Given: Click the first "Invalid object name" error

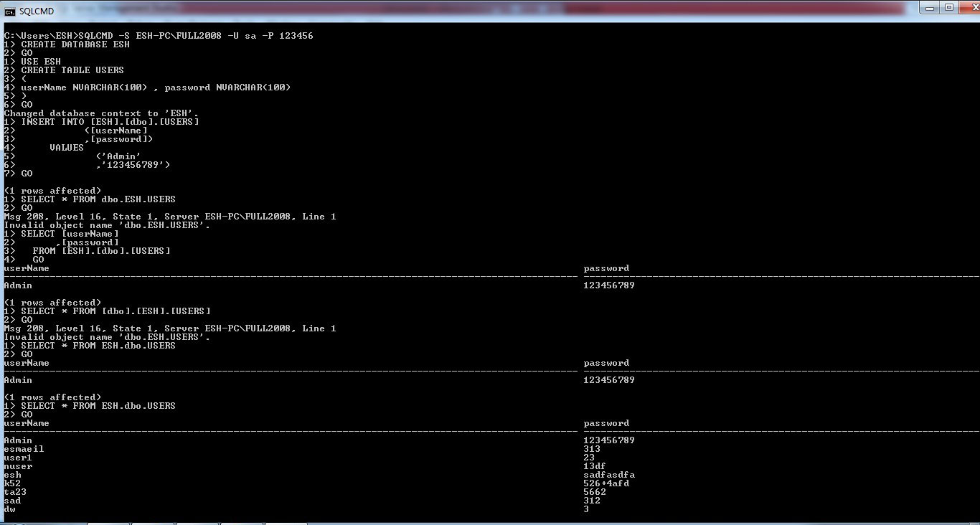Looking at the screenshot, I should pyautogui.click(x=108, y=225).
